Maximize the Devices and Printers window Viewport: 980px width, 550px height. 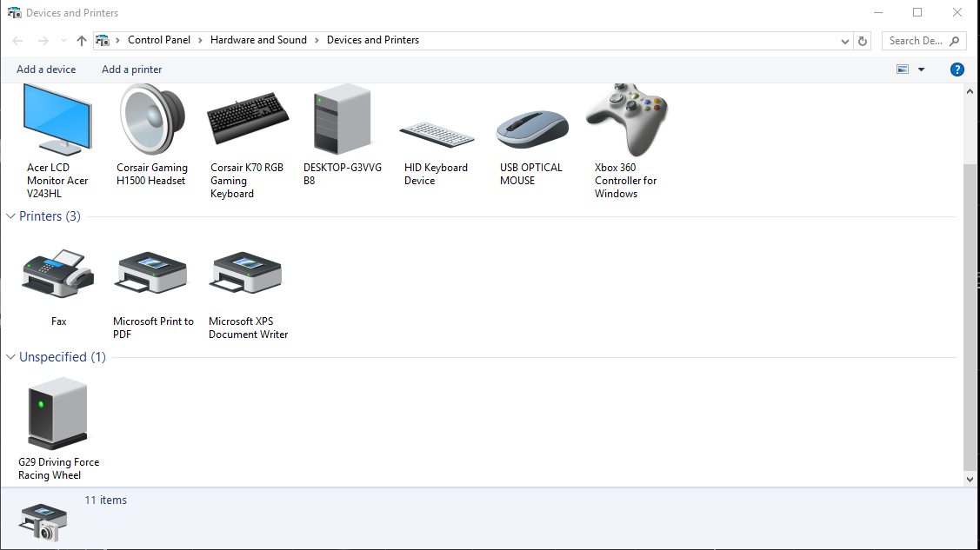tap(917, 12)
